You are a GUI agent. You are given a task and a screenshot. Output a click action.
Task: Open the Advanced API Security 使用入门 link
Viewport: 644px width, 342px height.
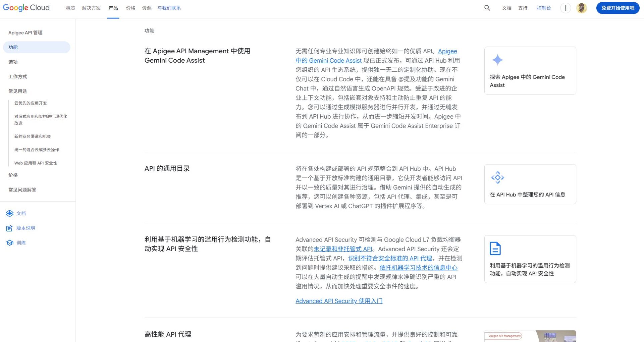(x=339, y=301)
